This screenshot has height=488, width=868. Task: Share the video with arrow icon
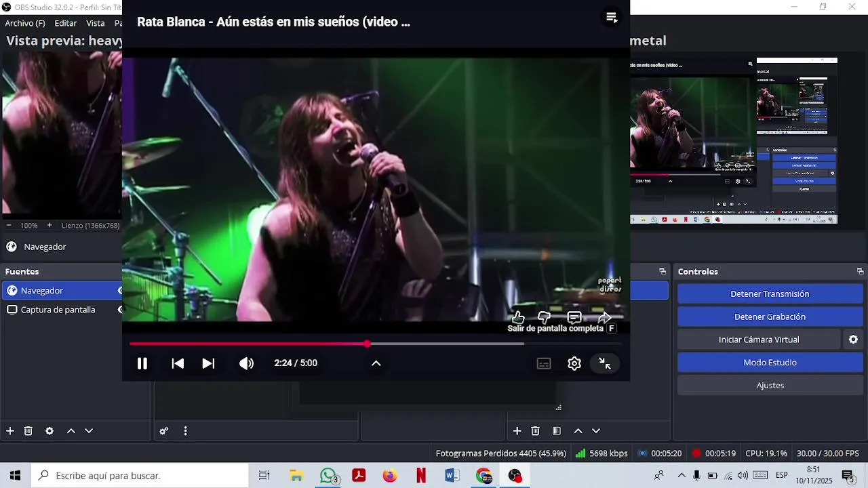(605, 317)
